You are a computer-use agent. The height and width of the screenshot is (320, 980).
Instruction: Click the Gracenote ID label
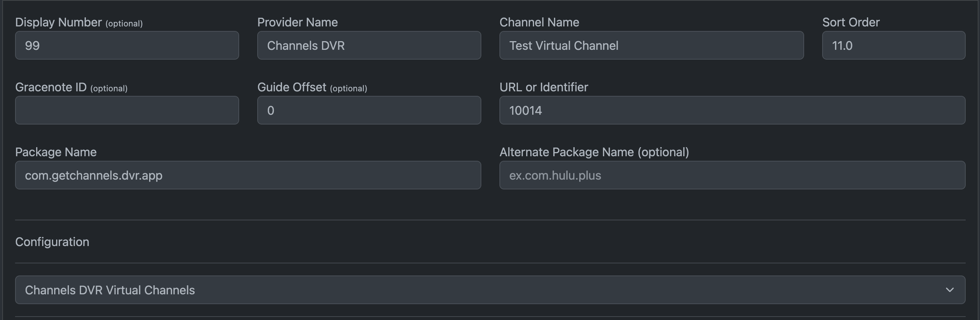click(x=50, y=87)
